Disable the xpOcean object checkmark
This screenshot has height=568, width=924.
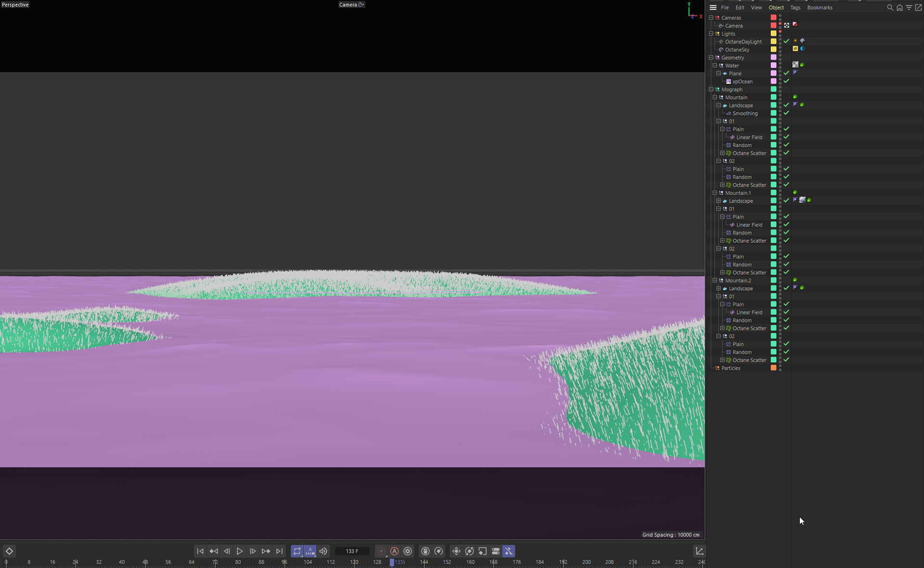(x=786, y=81)
